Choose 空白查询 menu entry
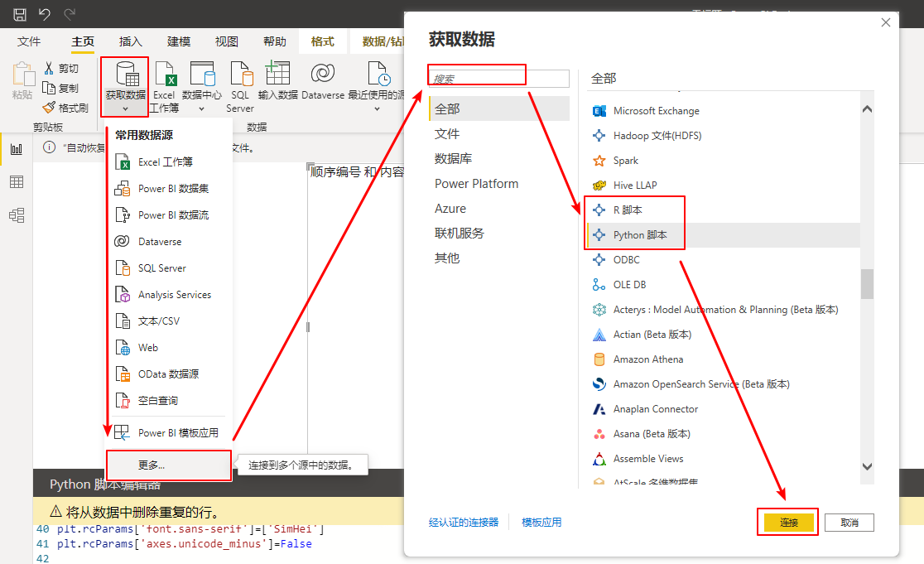924x564 pixels. [169, 401]
